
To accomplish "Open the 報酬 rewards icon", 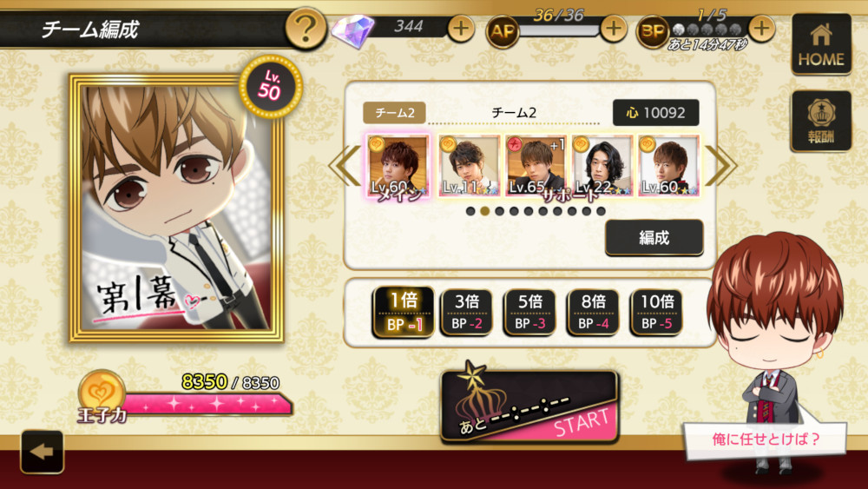I will (821, 121).
